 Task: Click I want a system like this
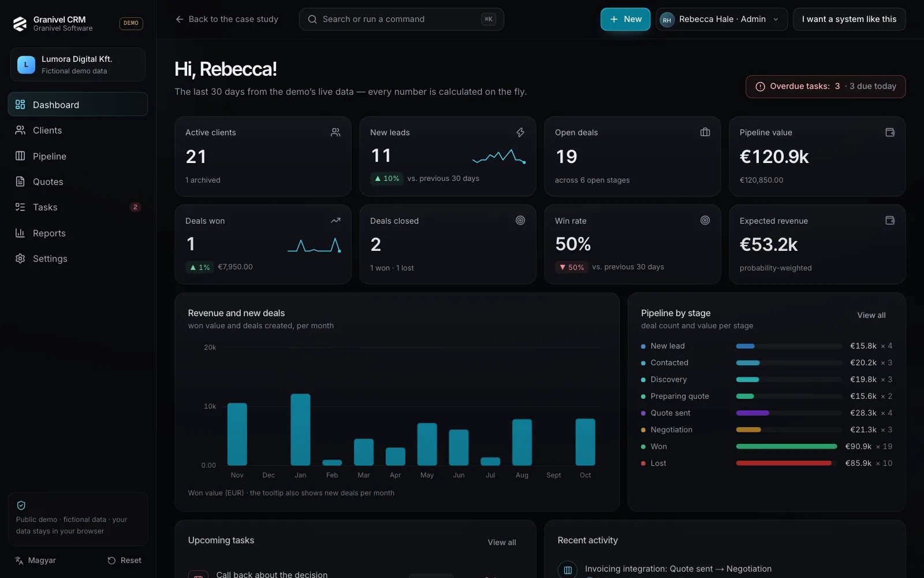click(849, 19)
